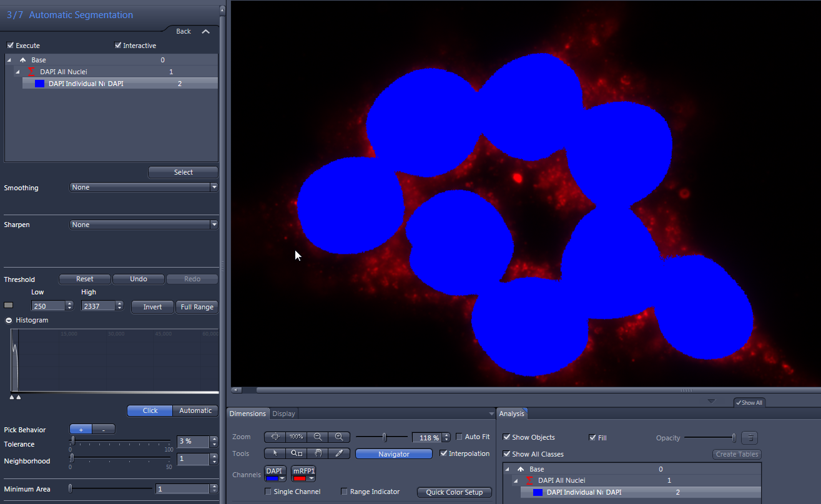Click the Full Range threshold button
The width and height of the screenshot is (821, 504).
tap(197, 306)
